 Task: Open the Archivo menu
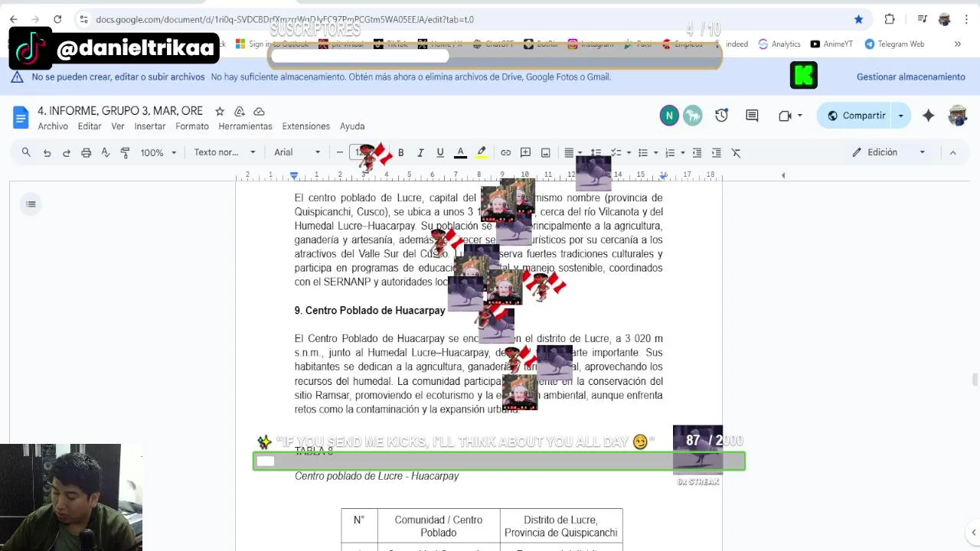53,126
